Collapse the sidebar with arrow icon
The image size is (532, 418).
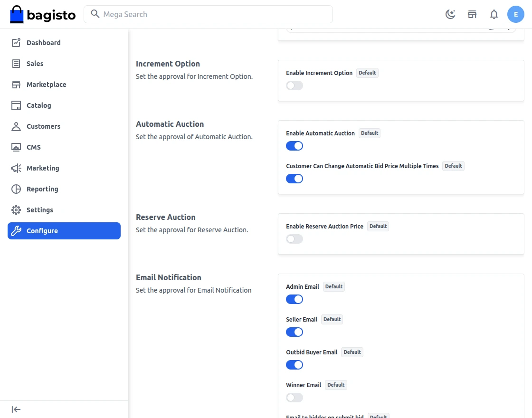[16, 409]
